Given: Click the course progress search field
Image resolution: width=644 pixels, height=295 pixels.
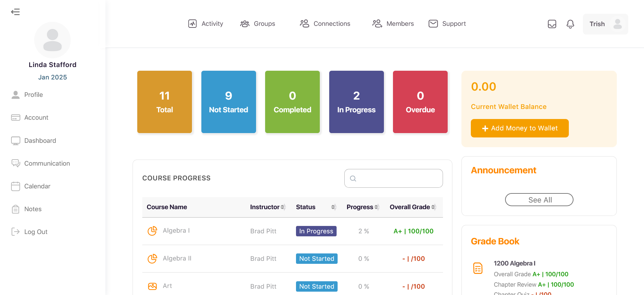Looking at the screenshot, I should tap(393, 178).
